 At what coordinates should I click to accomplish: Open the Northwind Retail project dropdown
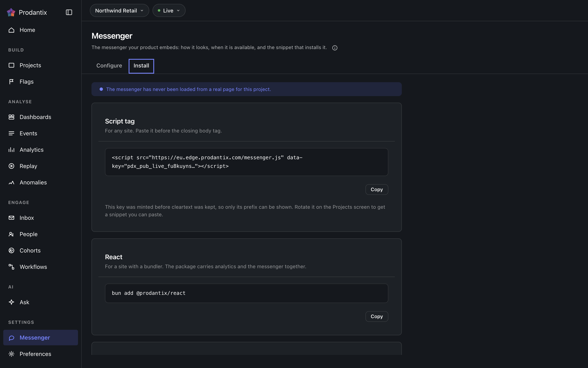pos(119,10)
